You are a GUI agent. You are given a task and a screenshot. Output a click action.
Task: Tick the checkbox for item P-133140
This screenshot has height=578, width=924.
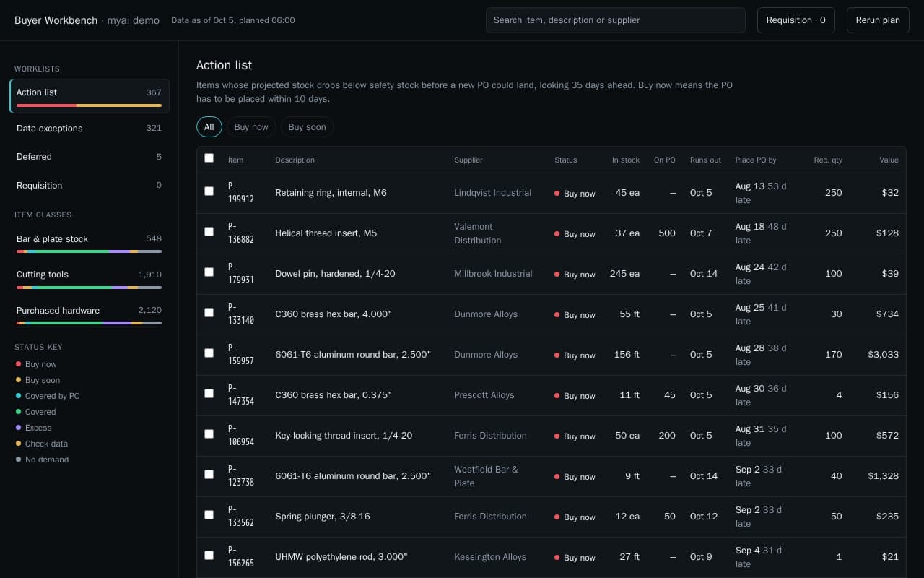209,313
